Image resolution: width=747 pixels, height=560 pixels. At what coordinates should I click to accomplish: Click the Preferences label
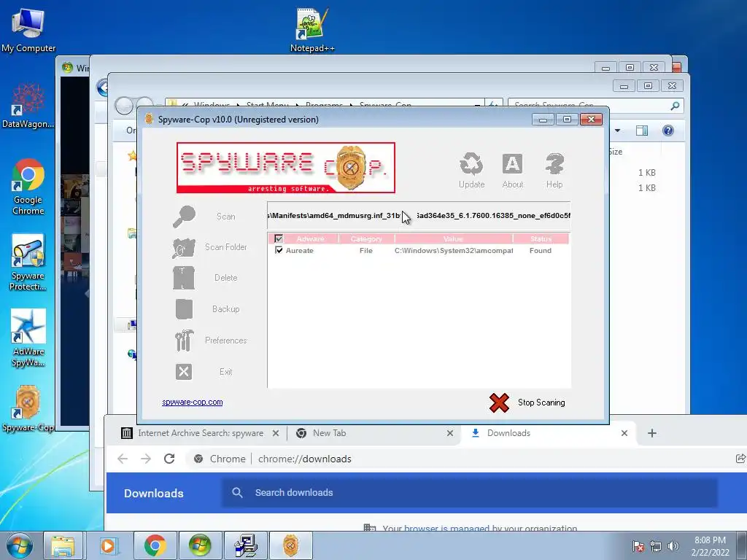pyautogui.click(x=226, y=341)
